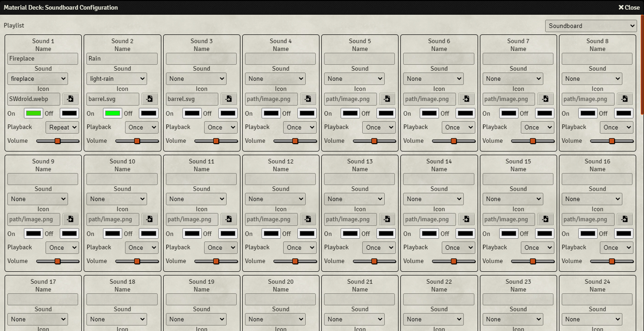644x331 pixels.
Task: Open file picker icon for Sound 9
Action: point(71,219)
